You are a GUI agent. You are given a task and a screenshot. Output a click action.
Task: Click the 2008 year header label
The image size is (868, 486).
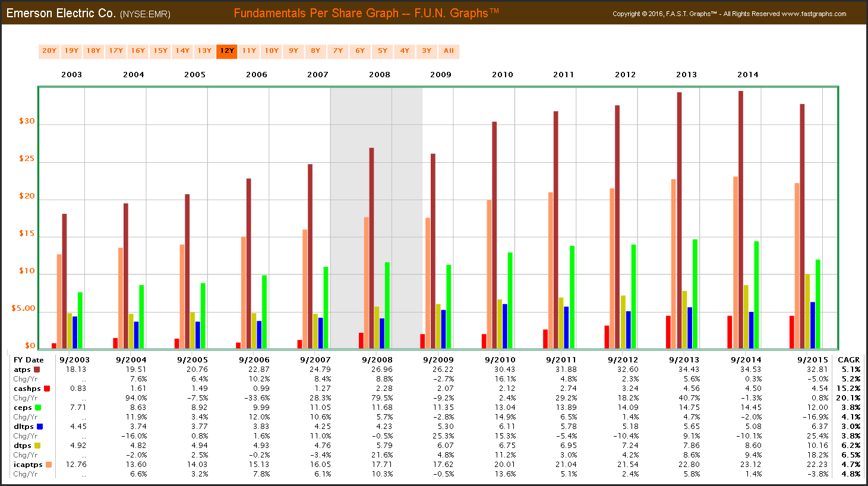pos(380,75)
